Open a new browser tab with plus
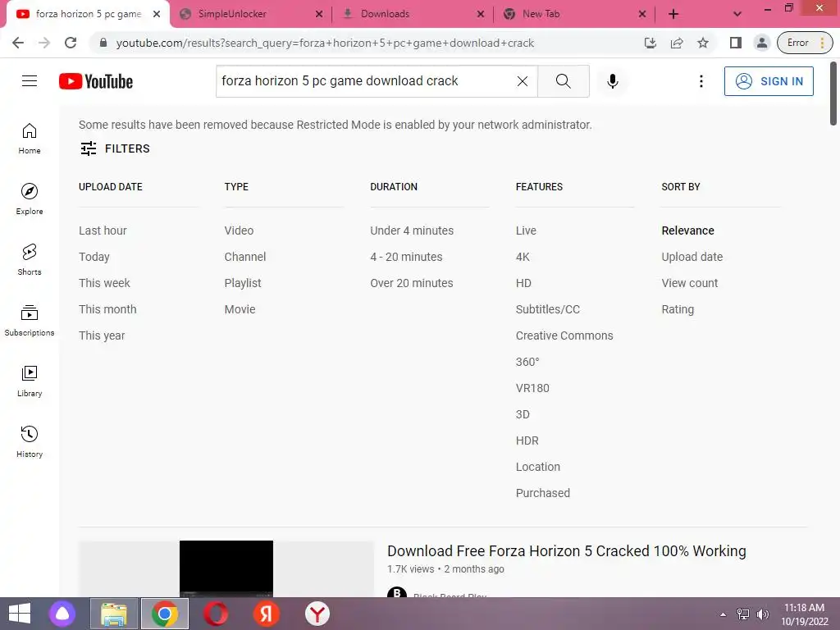Viewport: 840px width, 630px height. (673, 14)
